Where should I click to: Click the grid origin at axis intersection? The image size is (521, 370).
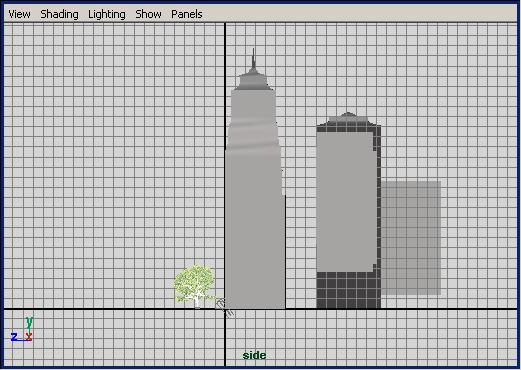(x=225, y=309)
